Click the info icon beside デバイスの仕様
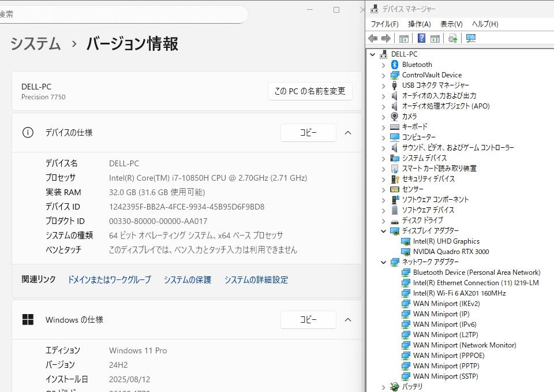 point(28,133)
